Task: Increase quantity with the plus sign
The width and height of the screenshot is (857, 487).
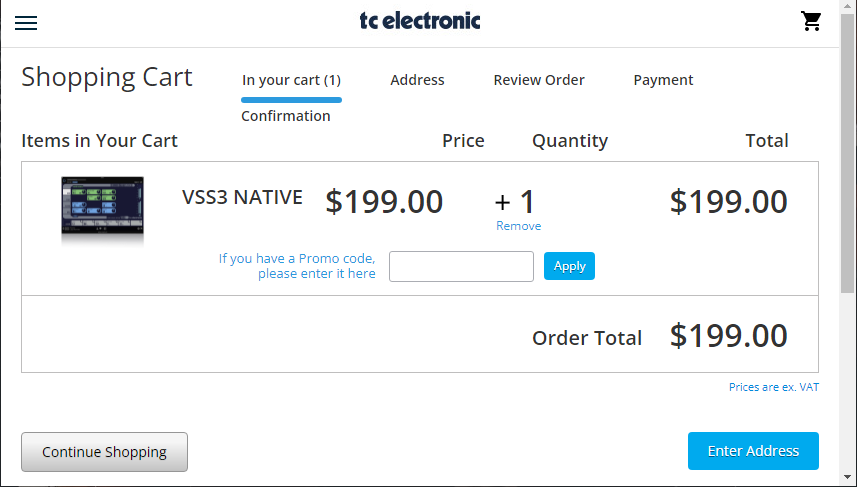Action: [x=503, y=203]
